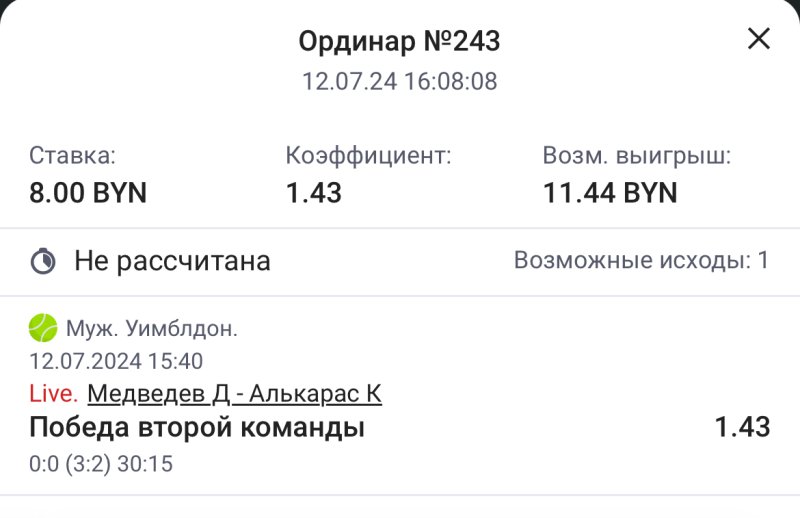Click the 12.07.24 16:08:08 bet timestamp
Screen dimensions: 800x518
[399, 81]
